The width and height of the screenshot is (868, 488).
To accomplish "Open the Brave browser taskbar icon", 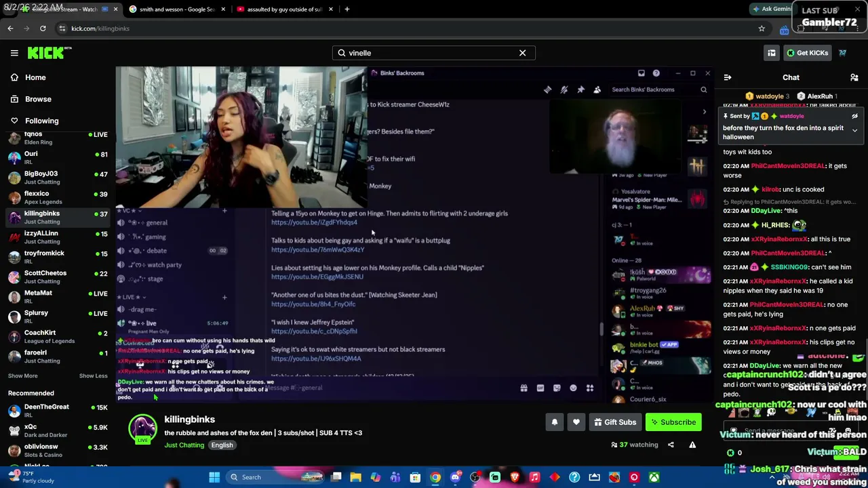I will pos(515,477).
